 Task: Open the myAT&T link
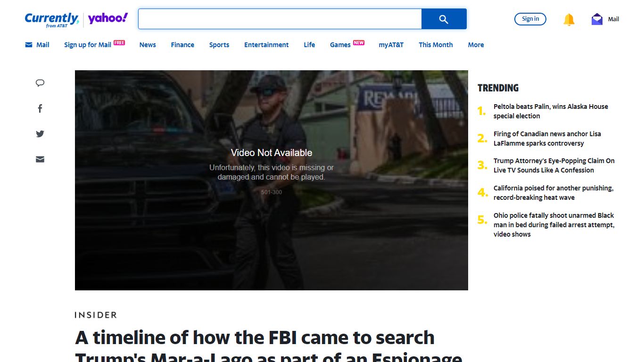tap(391, 45)
